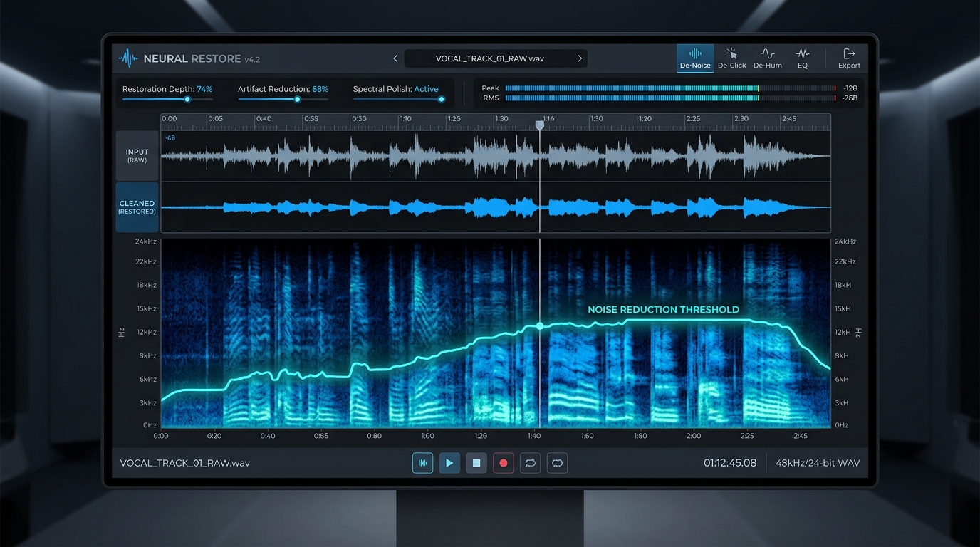
Task: Click the -26B RMS meter value
Action: (850, 98)
